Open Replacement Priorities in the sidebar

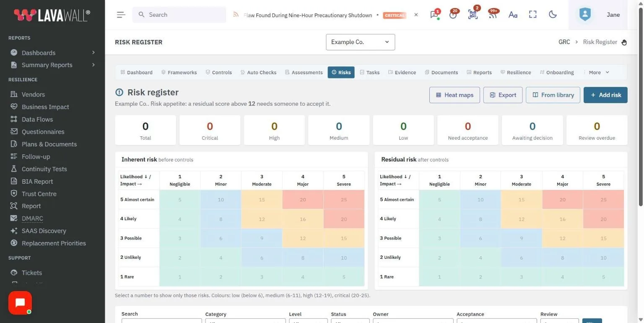(x=54, y=243)
